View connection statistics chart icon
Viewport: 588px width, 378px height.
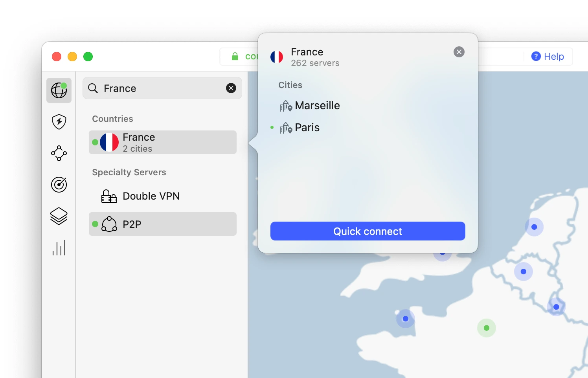tap(59, 248)
